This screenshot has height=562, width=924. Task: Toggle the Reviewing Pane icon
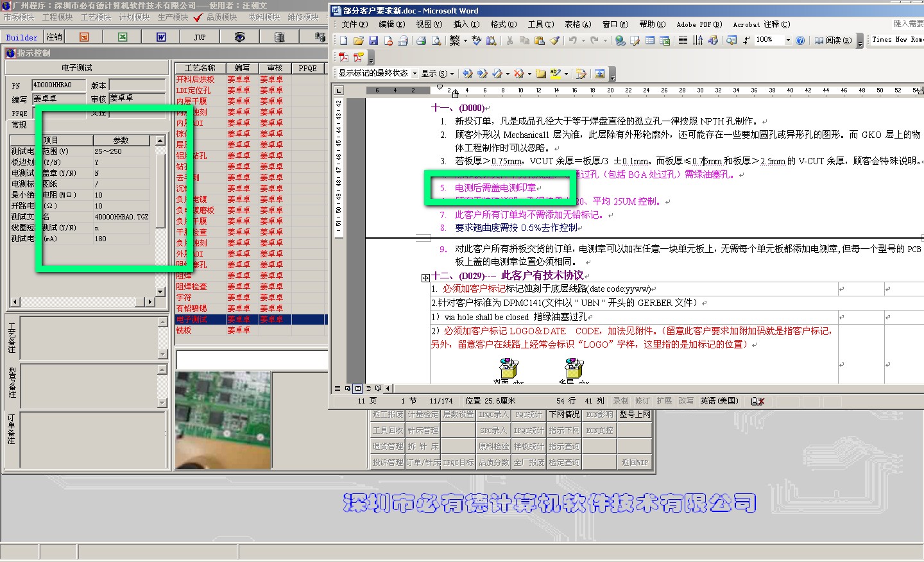click(x=599, y=73)
